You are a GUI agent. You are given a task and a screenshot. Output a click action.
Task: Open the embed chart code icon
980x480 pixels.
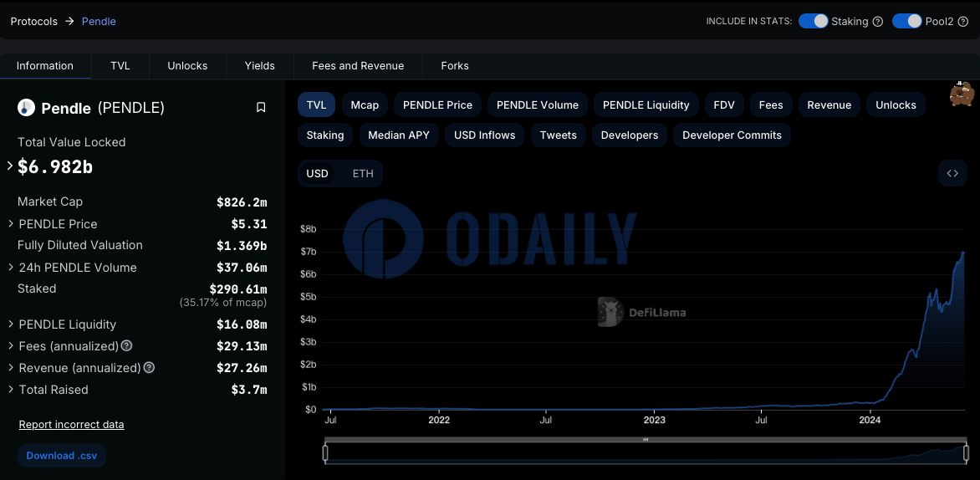(x=952, y=173)
